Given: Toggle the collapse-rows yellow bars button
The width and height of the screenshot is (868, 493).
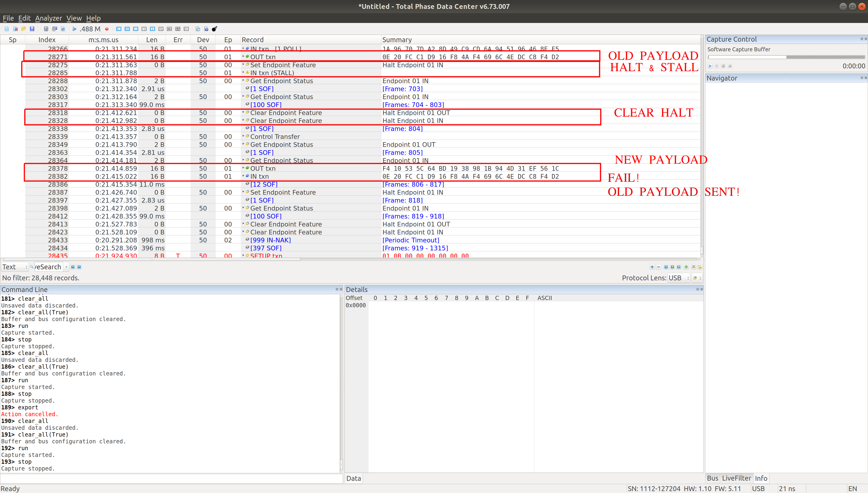Looking at the screenshot, I should coord(693,267).
